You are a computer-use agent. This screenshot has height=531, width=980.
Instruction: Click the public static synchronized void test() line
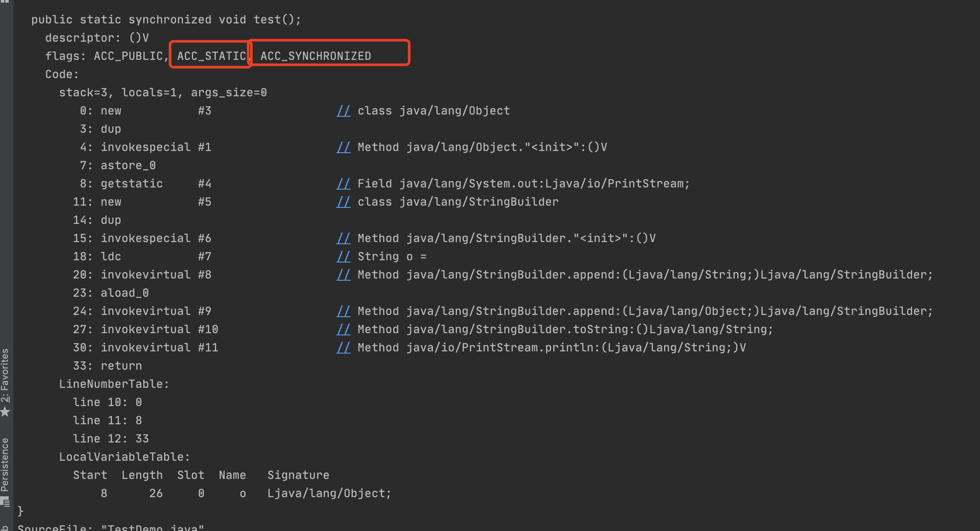166,20
